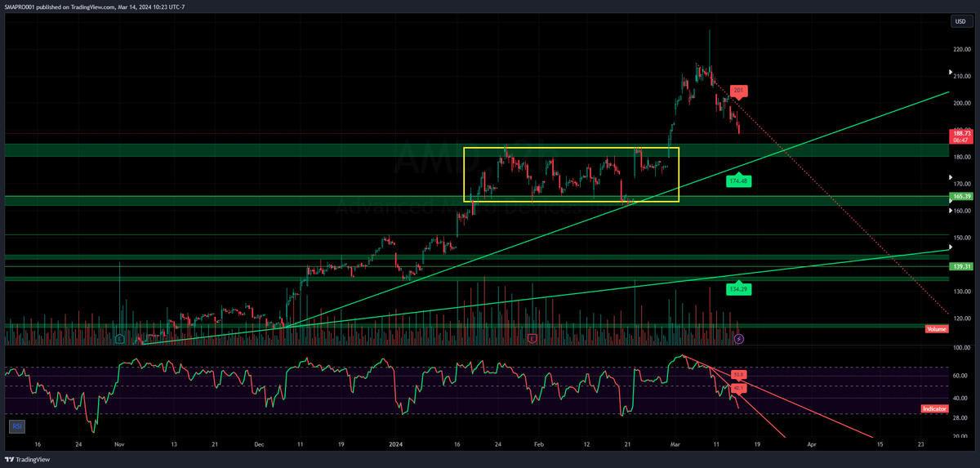Click the 120.00 price scale value
980x468 pixels.
tap(962, 319)
